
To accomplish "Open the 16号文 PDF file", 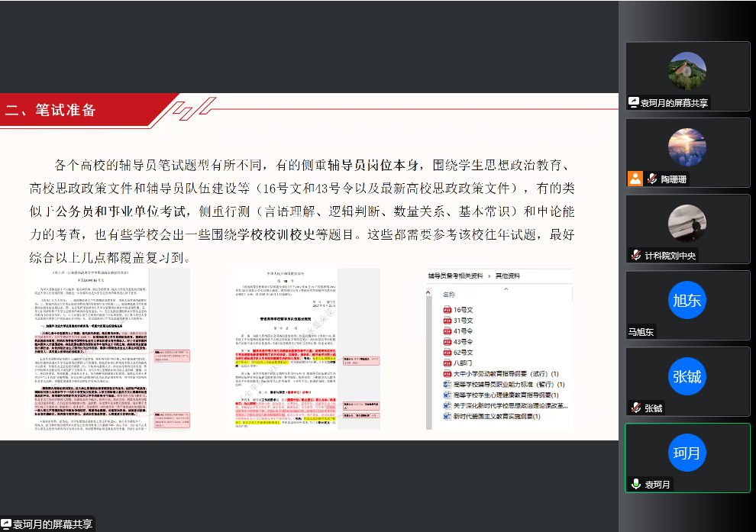I will (463, 310).
